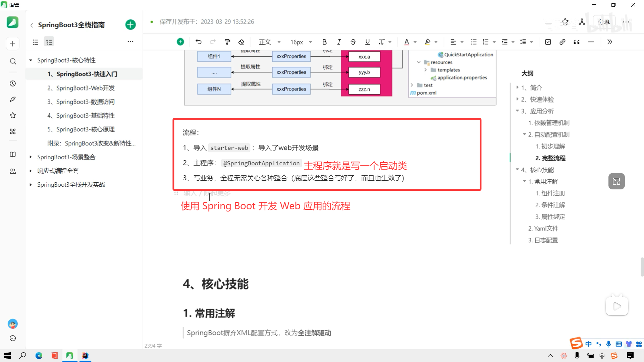Open IntelliJ IDEA from Windows taskbar
This screenshot has height=362, width=644.
[85, 356]
